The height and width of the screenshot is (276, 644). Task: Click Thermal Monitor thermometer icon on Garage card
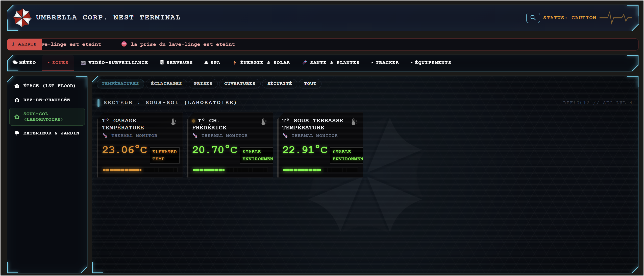click(105, 135)
